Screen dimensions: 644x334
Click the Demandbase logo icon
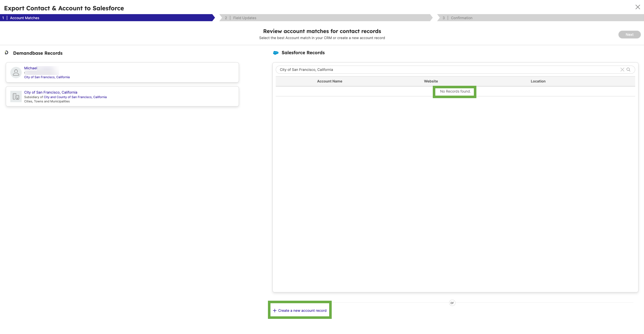point(7,53)
